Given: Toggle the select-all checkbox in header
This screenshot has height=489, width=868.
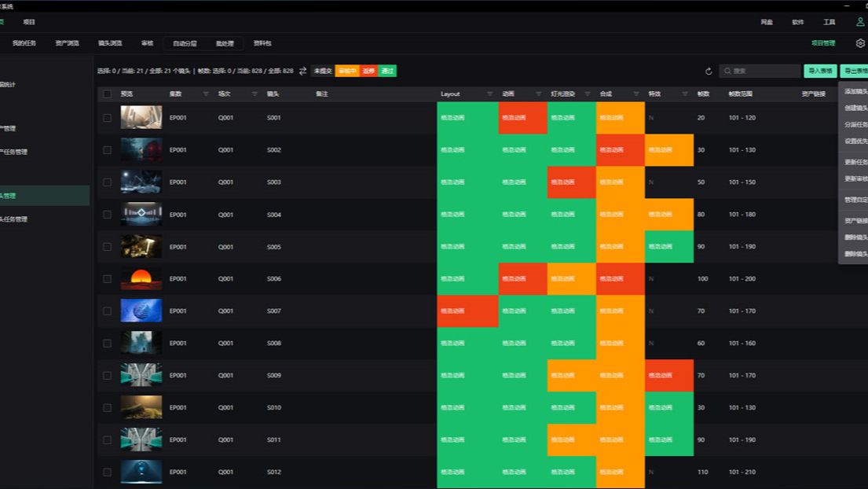Looking at the screenshot, I should point(108,94).
